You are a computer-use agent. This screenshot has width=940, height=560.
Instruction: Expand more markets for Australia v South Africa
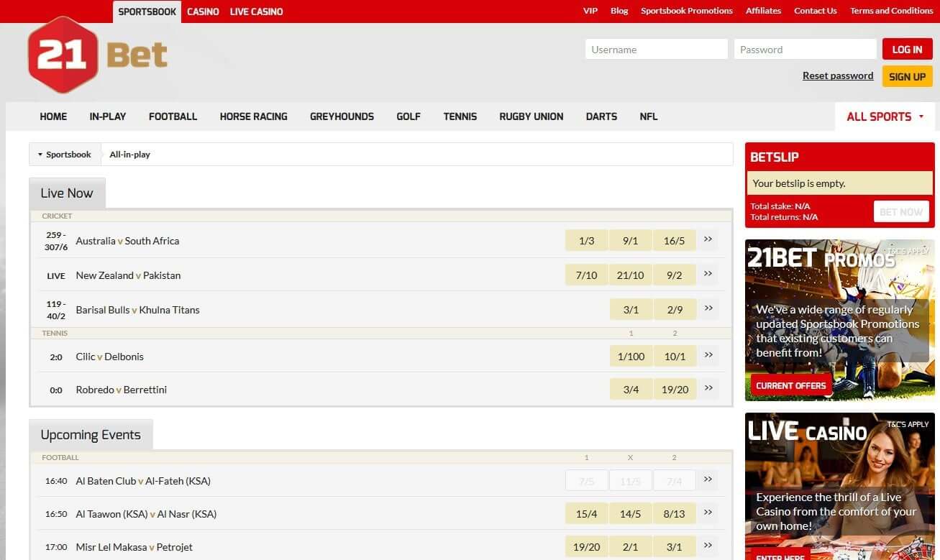(x=708, y=239)
